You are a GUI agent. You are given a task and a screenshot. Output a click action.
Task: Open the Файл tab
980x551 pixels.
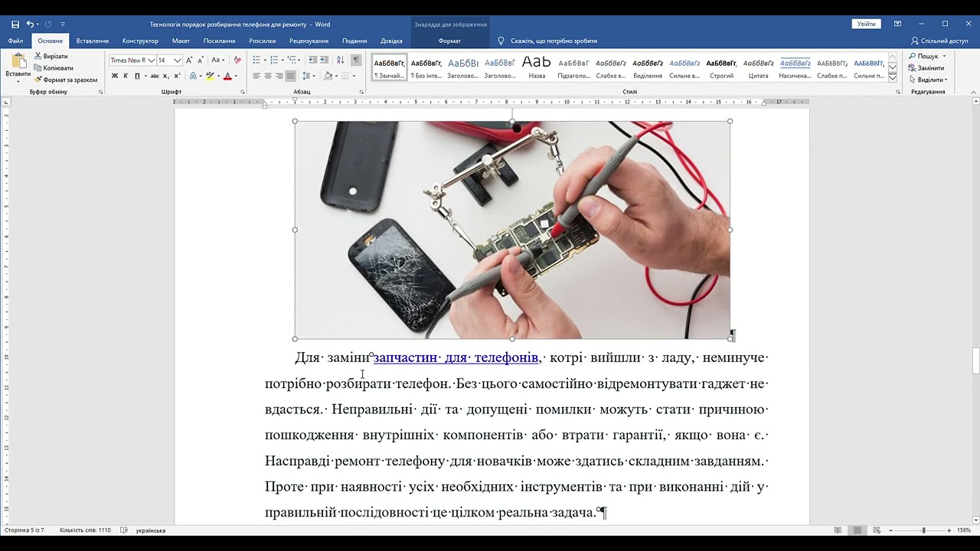pyautogui.click(x=15, y=41)
